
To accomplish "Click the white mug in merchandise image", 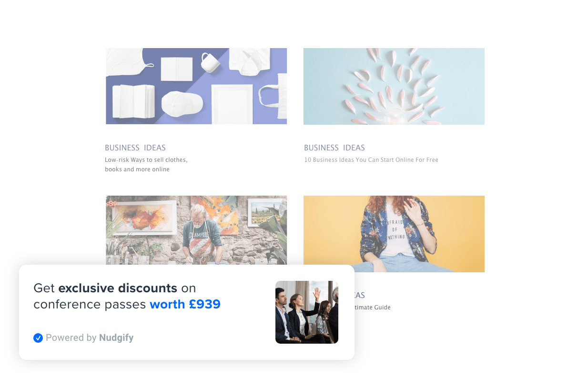I will pyautogui.click(x=210, y=62).
